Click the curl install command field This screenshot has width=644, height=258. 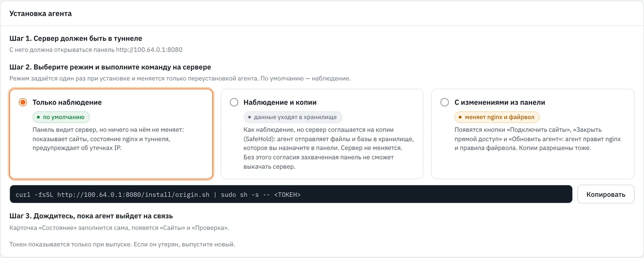pos(291,194)
